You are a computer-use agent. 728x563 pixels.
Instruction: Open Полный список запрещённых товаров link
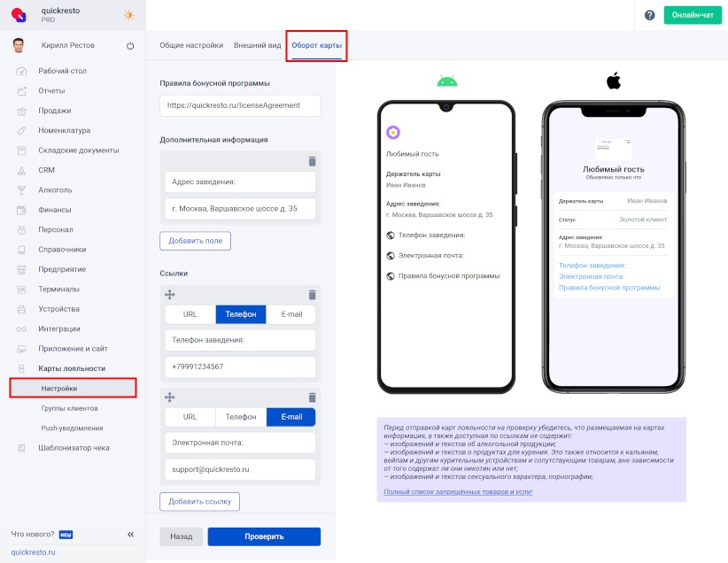[458, 491]
